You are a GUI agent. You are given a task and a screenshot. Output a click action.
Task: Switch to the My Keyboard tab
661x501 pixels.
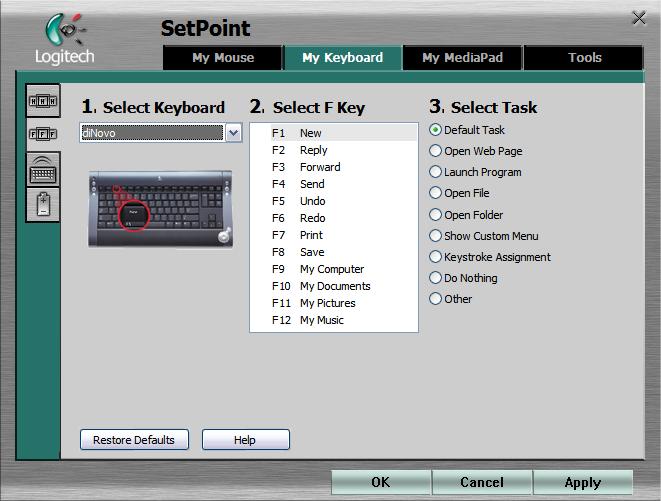click(x=343, y=58)
